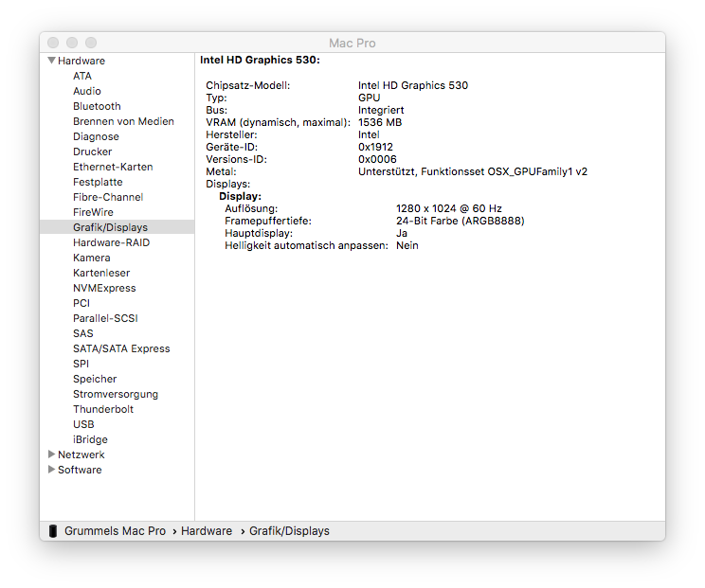The width and height of the screenshot is (705, 588).
Task: Open the Diagnose entry
Action: (x=96, y=136)
